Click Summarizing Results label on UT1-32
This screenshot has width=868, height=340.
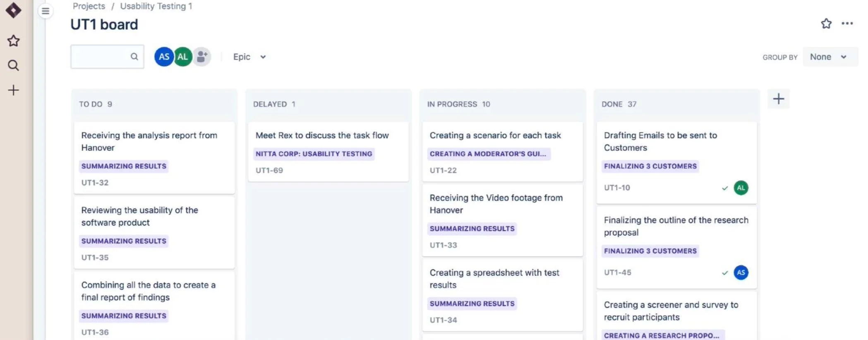coord(124,166)
